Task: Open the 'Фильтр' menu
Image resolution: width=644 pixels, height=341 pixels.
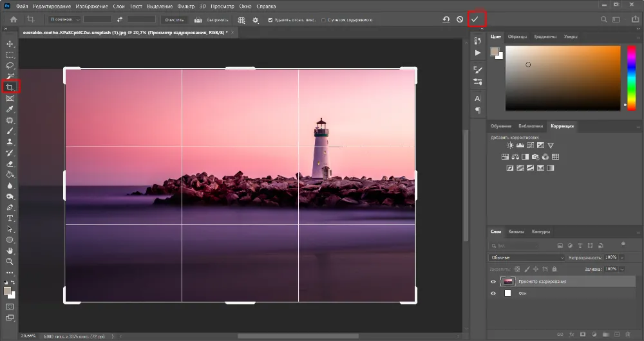Action: (x=185, y=6)
